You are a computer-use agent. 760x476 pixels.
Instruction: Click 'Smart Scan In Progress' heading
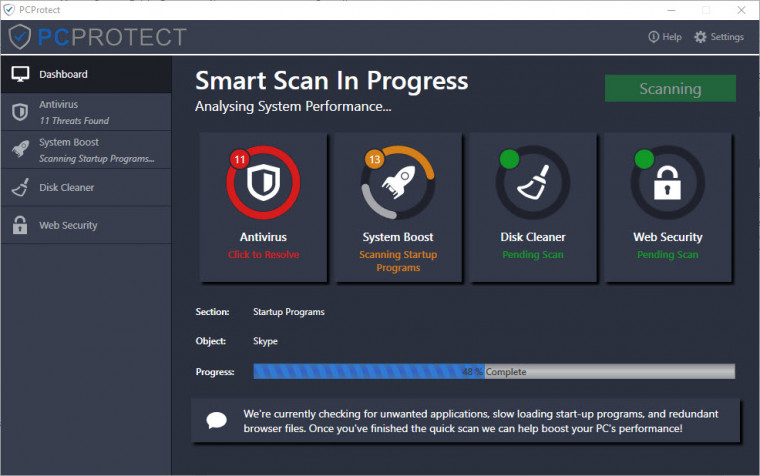tap(332, 80)
